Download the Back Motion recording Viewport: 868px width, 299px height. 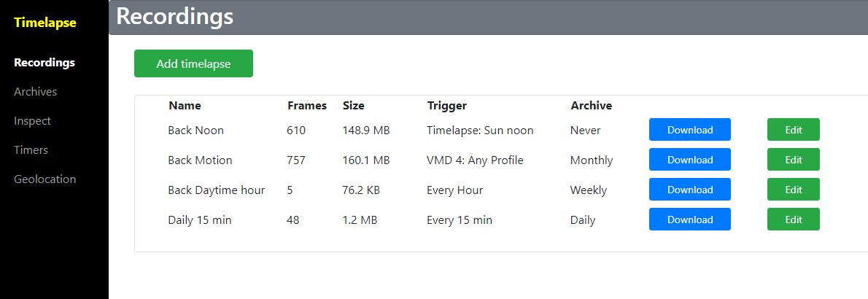689,160
